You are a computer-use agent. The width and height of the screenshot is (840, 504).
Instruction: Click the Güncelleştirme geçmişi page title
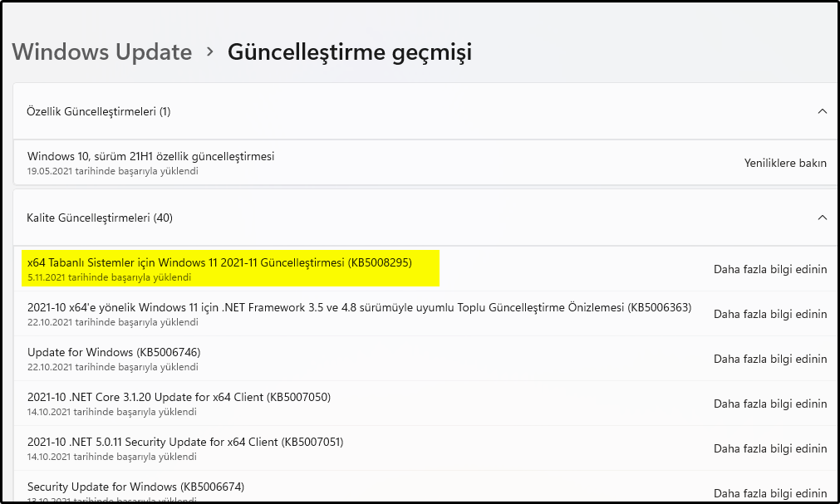pyautogui.click(x=350, y=52)
